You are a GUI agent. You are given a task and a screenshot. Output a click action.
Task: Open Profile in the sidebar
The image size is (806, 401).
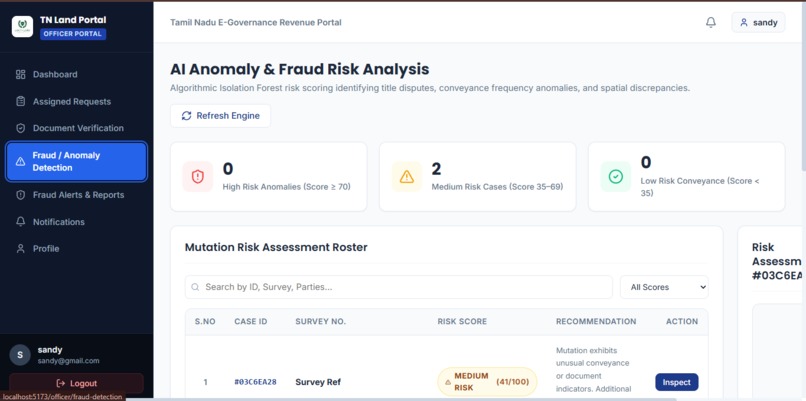[77, 248]
